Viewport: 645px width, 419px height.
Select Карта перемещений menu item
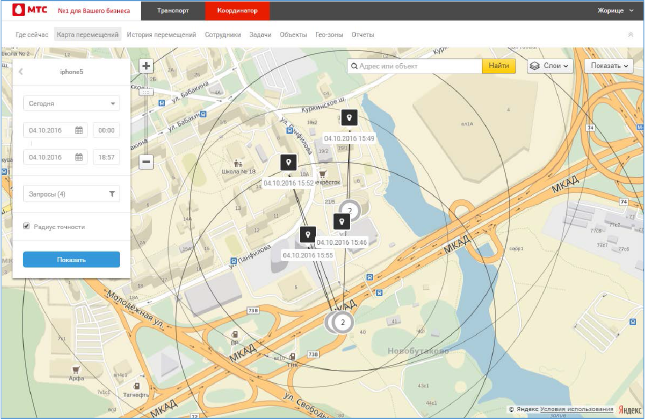click(x=87, y=35)
